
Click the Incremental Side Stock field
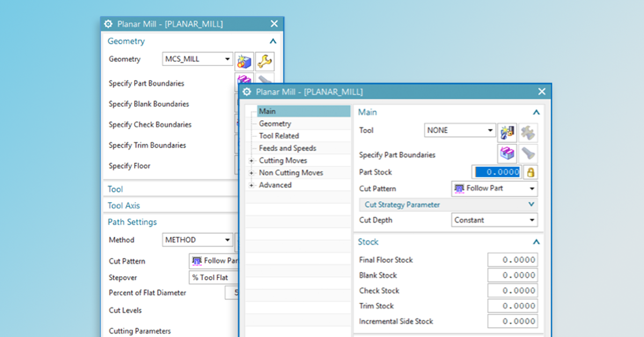click(x=513, y=321)
